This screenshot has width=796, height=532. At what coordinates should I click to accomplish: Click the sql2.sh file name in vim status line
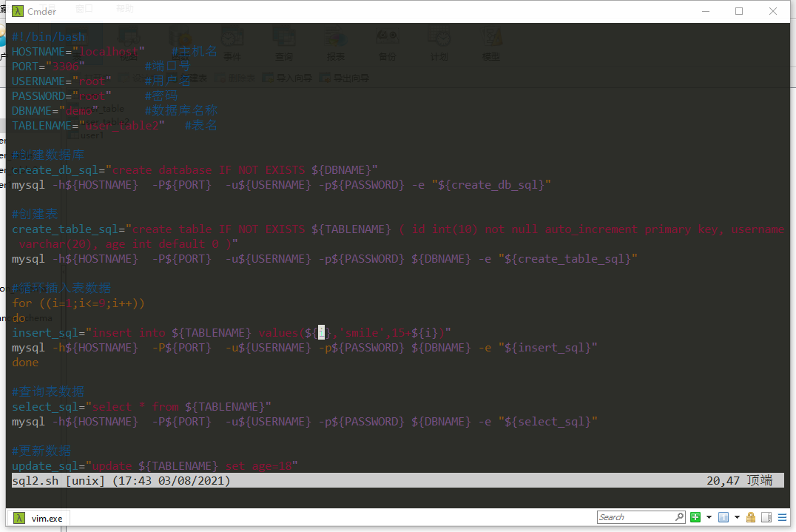click(x=35, y=481)
